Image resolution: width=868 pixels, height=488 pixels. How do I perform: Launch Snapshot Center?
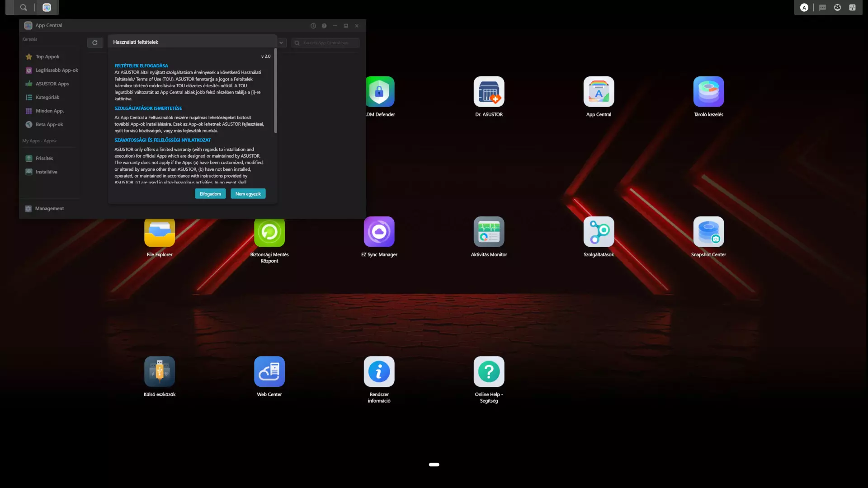point(708,232)
